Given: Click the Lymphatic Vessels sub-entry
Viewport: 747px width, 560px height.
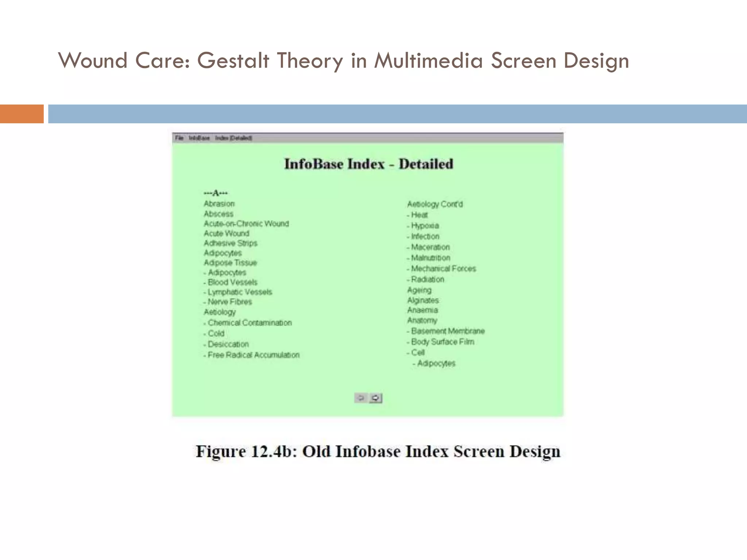Looking at the screenshot, I should pyautogui.click(x=238, y=292).
